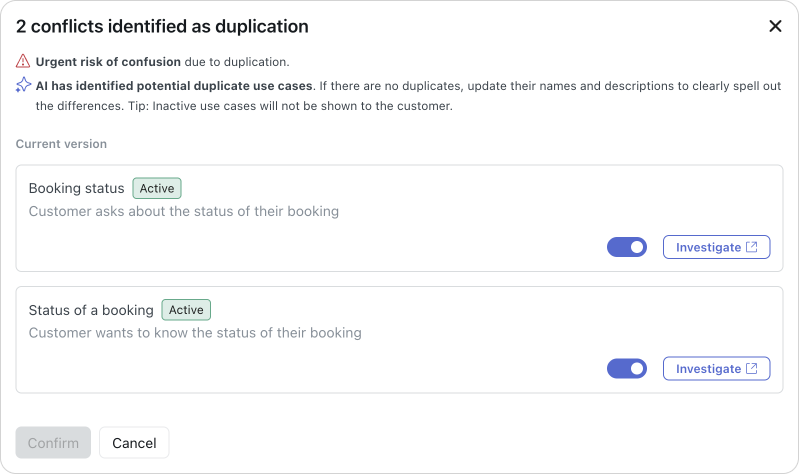Click the AI sparkle icon

[x=24, y=86]
